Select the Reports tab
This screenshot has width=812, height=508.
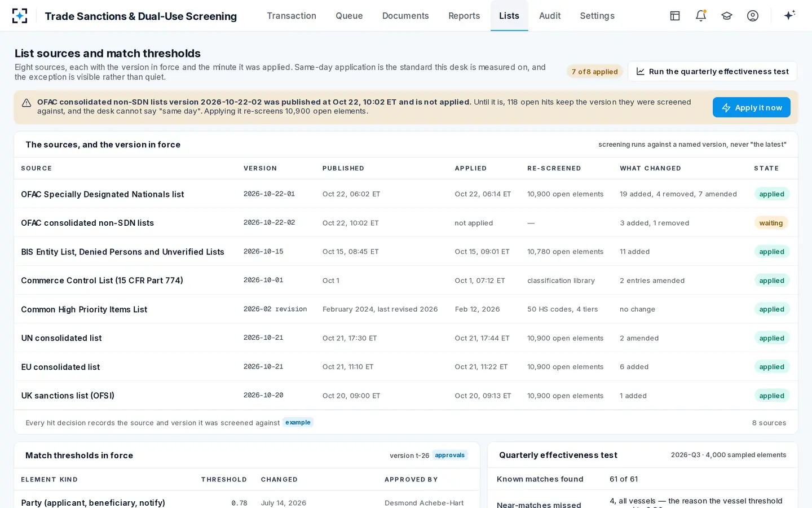pyautogui.click(x=464, y=16)
